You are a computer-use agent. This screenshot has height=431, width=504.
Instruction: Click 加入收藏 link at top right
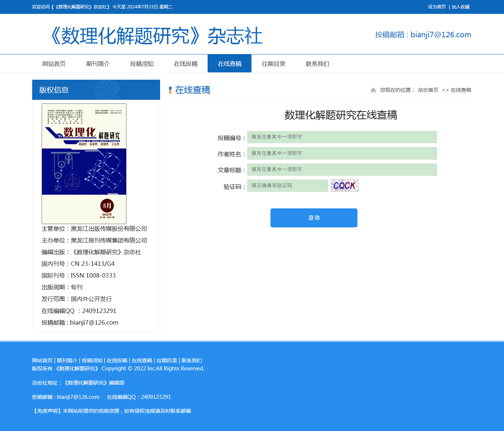[461, 7]
